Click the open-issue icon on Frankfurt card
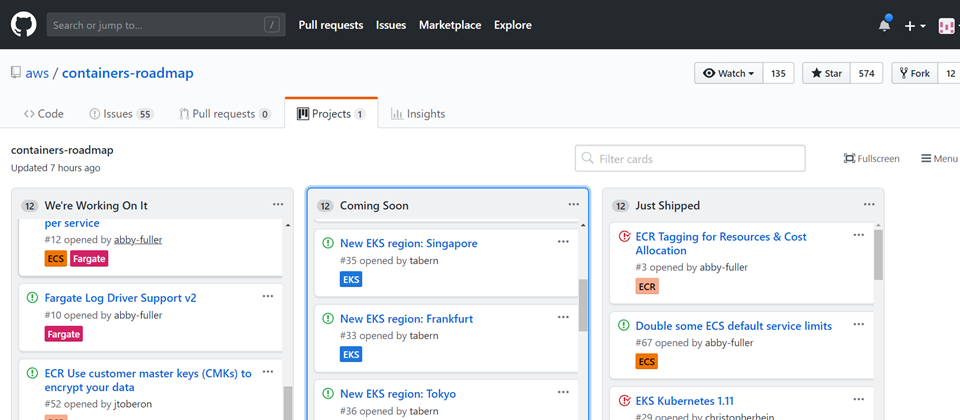The width and height of the screenshot is (960, 420). tap(328, 318)
